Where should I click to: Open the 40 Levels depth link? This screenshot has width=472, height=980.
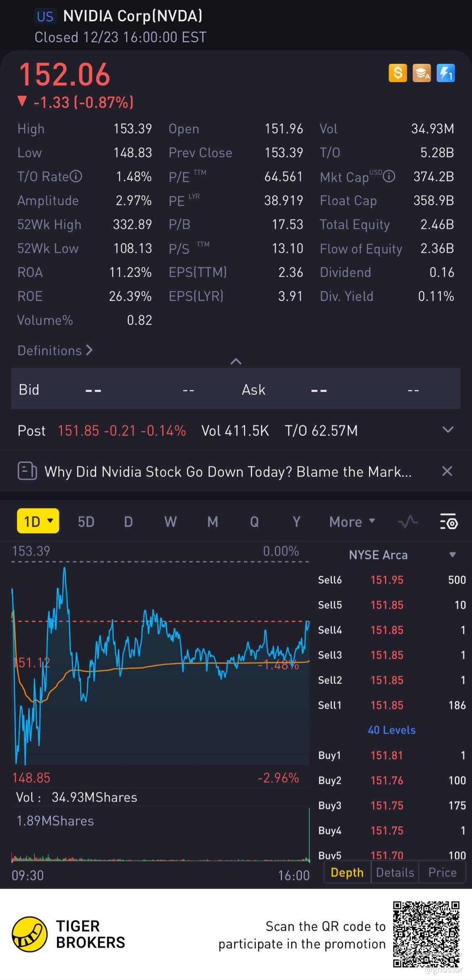[x=391, y=730]
